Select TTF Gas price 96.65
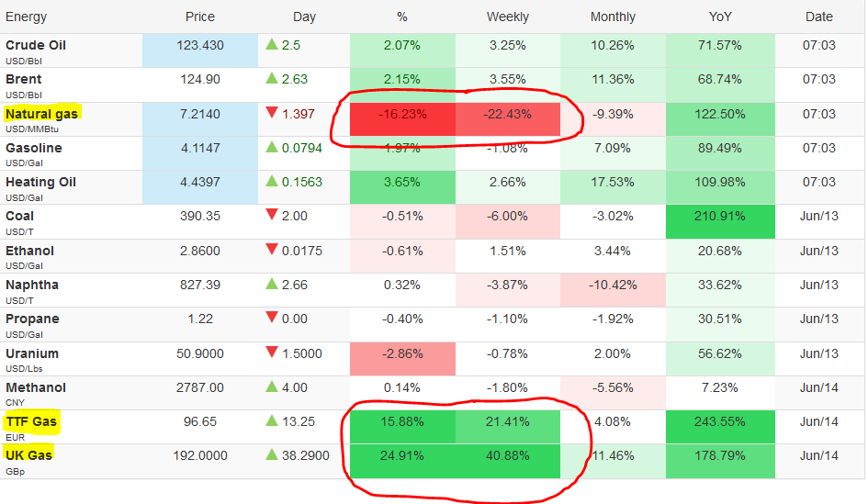The width and height of the screenshot is (868, 504). [x=200, y=421]
